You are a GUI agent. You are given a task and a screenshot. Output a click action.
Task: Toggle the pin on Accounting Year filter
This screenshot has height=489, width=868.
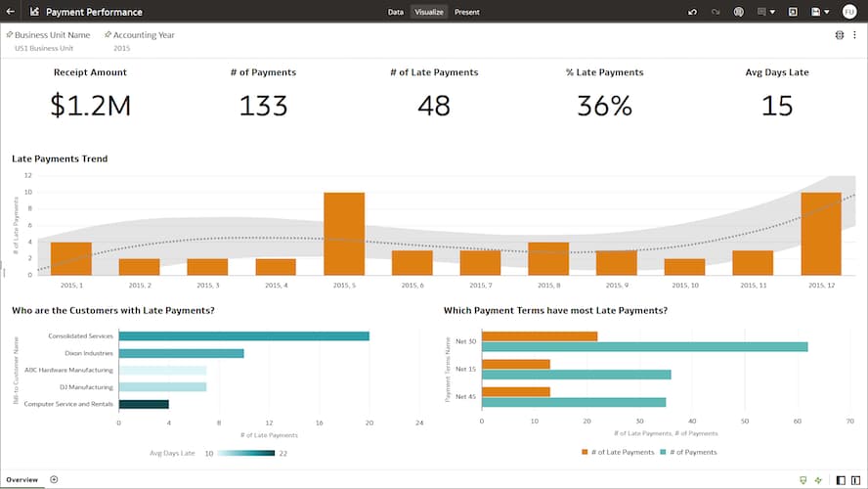(108, 34)
